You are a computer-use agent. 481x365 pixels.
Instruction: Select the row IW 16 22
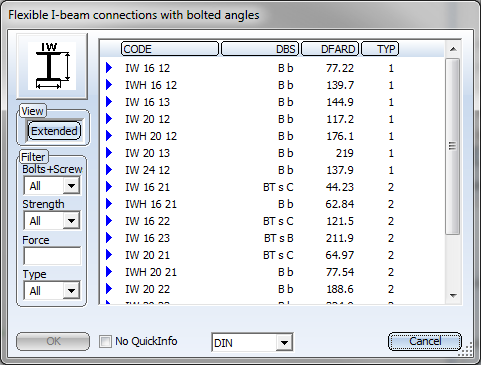click(x=273, y=221)
